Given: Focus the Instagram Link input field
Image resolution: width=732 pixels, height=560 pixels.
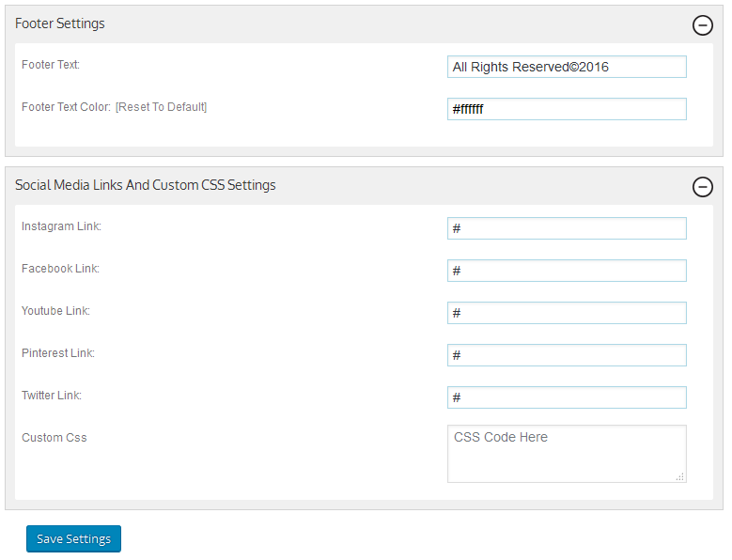Looking at the screenshot, I should (567, 228).
